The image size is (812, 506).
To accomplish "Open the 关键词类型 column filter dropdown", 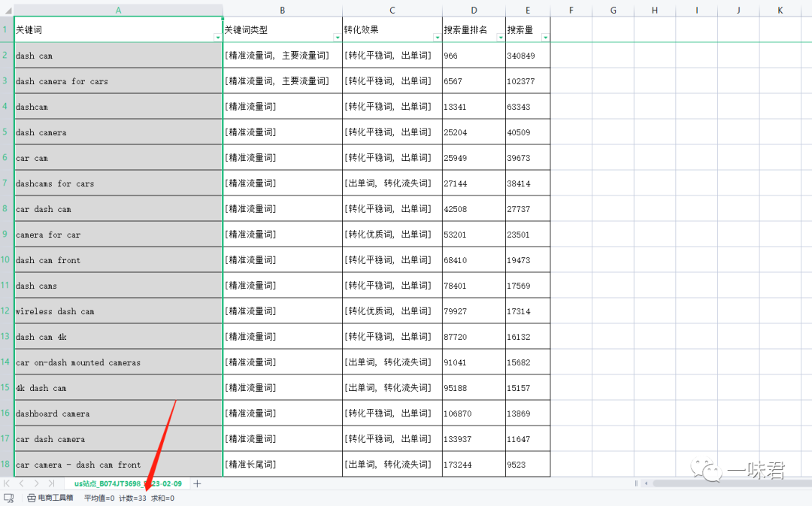I will tap(337, 38).
